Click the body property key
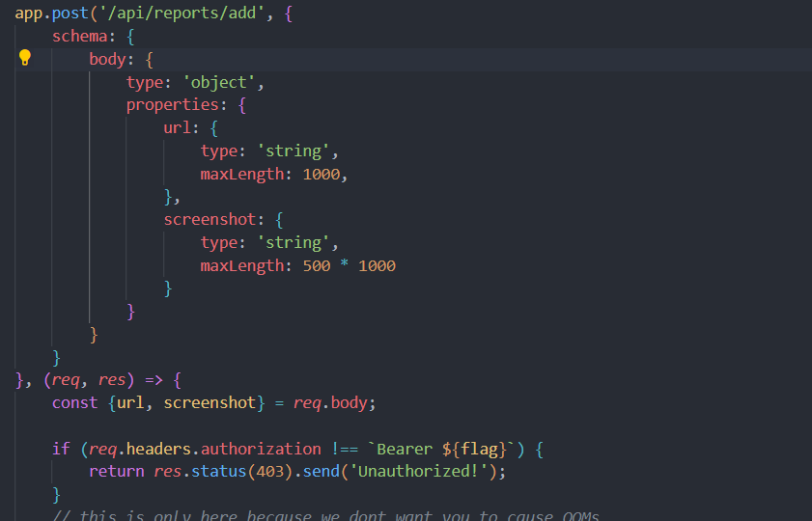 (x=107, y=59)
